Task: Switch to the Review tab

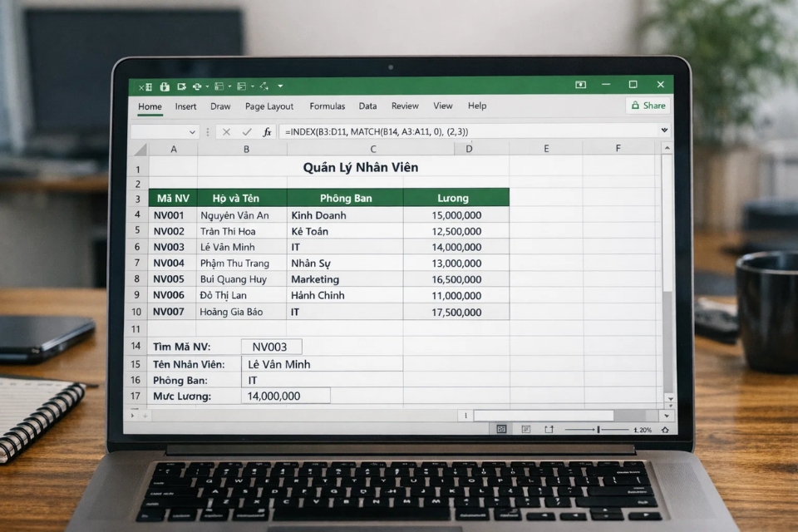Action: (x=405, y=106)
